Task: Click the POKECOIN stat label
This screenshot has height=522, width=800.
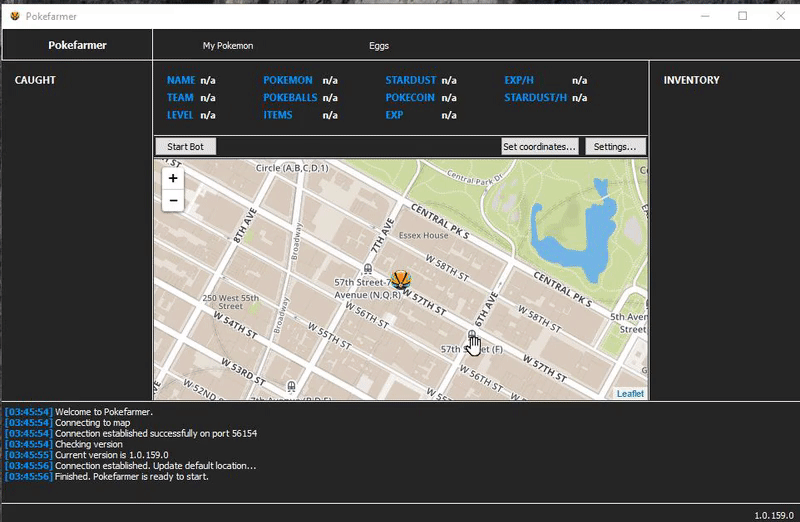Action: 410,97
